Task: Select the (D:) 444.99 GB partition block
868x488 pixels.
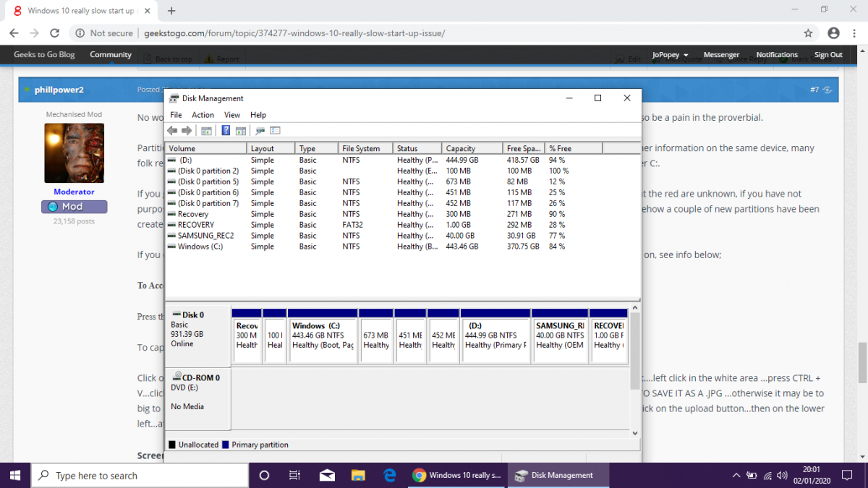Action: coord(495,336)
